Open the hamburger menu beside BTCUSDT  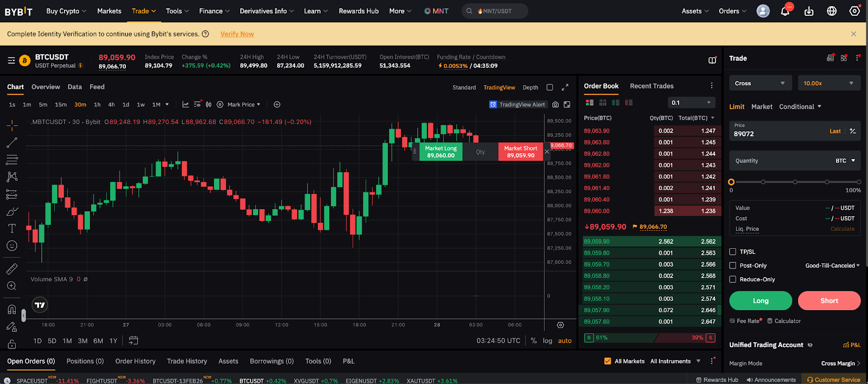tap(11, 61)
